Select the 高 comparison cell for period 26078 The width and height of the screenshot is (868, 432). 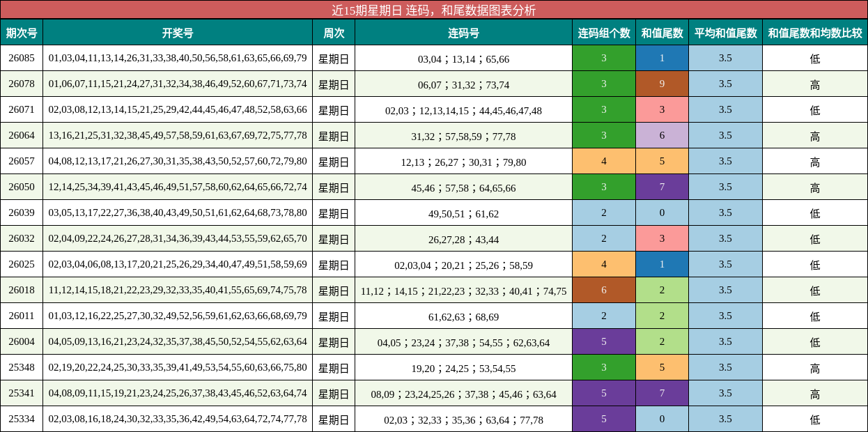click(815, 84)
